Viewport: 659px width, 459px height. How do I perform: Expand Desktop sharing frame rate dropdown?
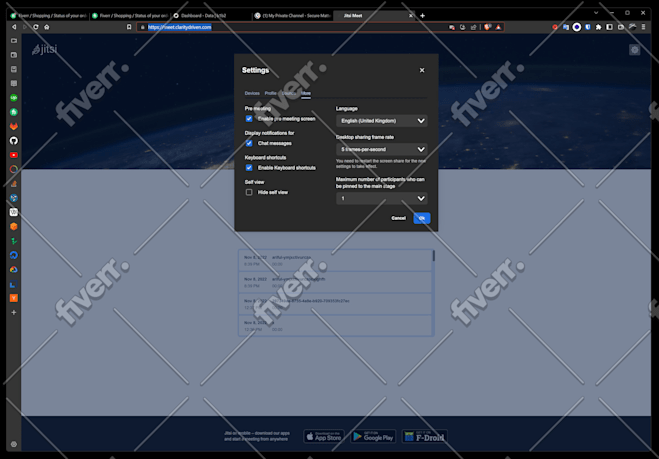click(x=382, y=149)
